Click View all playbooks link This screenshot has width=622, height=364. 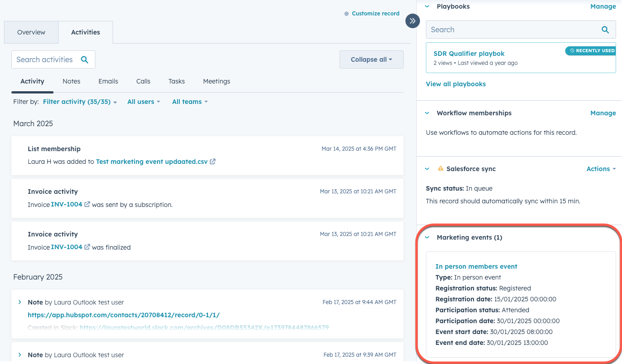[x=455, y=84]
